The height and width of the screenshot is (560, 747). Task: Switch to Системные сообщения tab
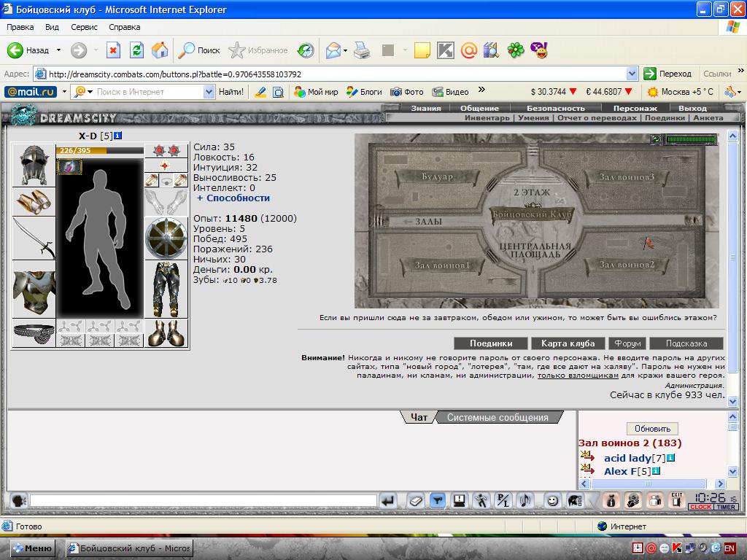tap(498, 418)
